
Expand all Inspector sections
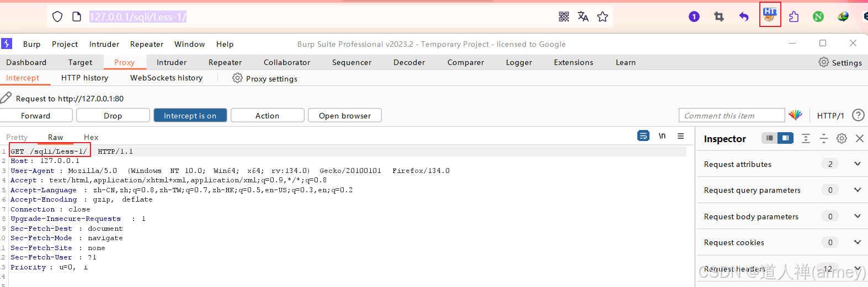click(x=806, y=138)
